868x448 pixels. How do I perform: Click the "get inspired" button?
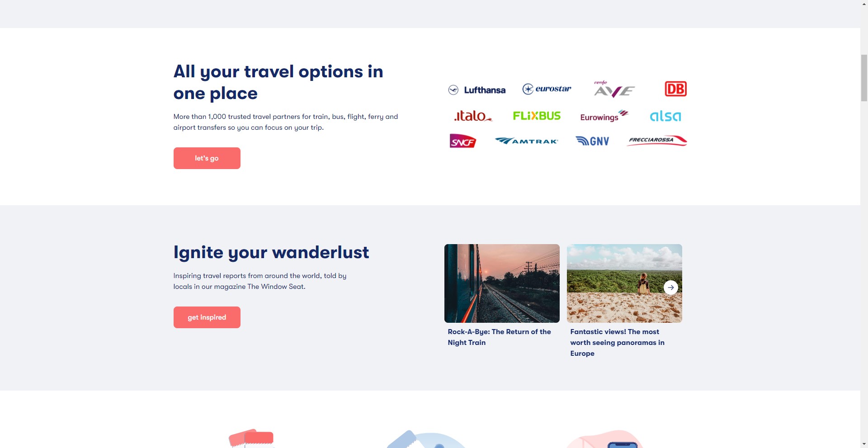(x=207, y=317)
